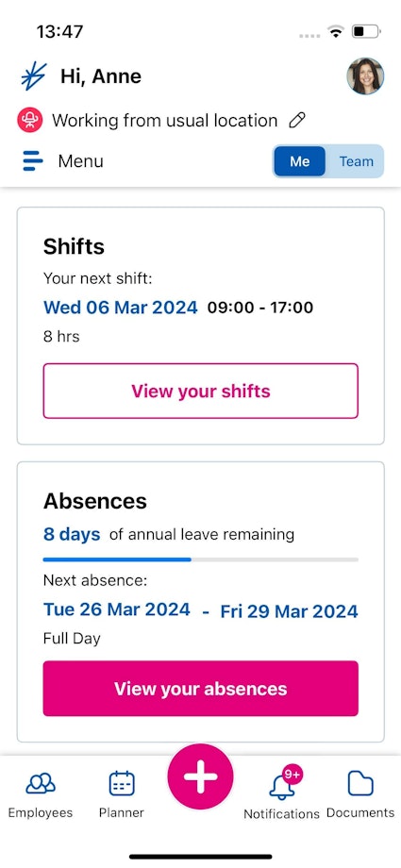The image size is (401, 868).
Task: Open Notifications bell icon
Action: click(x=282, y=786)
